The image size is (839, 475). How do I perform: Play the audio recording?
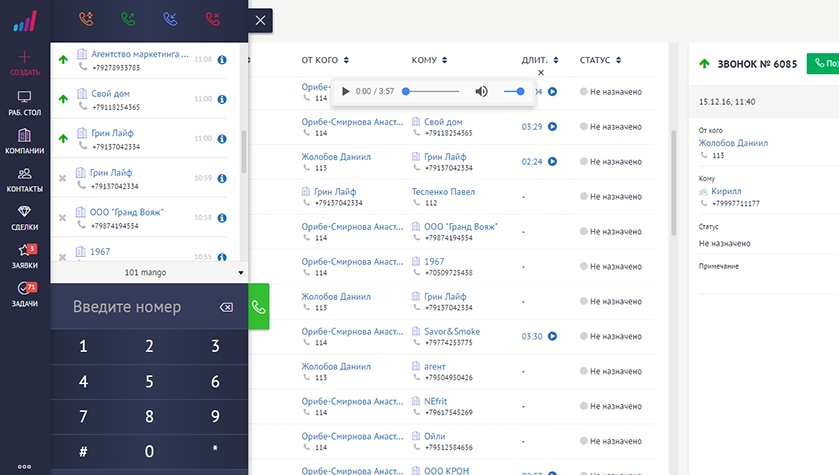tap(346, 91)
